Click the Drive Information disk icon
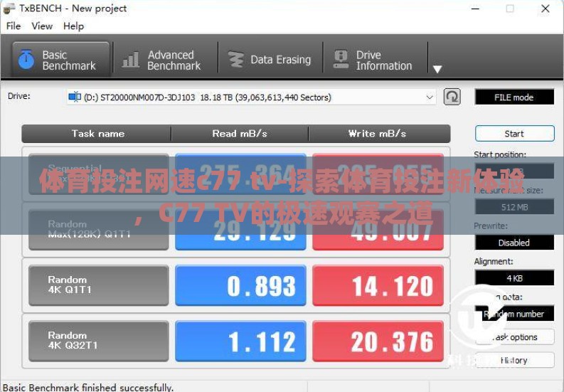 (341, 59)
